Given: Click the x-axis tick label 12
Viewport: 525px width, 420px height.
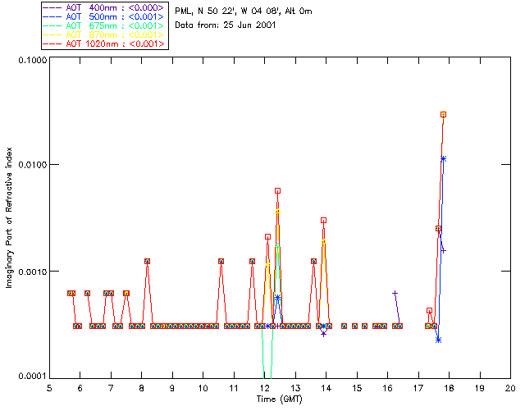Looking at the screenshot, I should 264,388.
